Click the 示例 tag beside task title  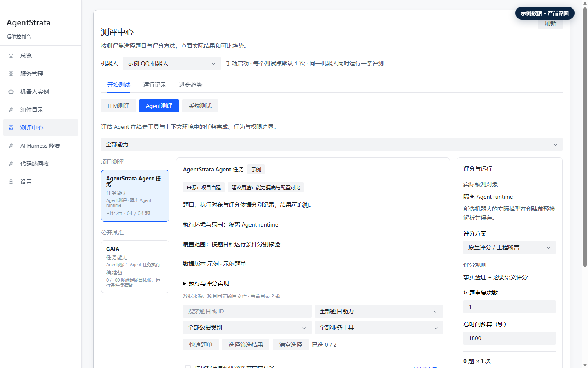click(256, 169)
